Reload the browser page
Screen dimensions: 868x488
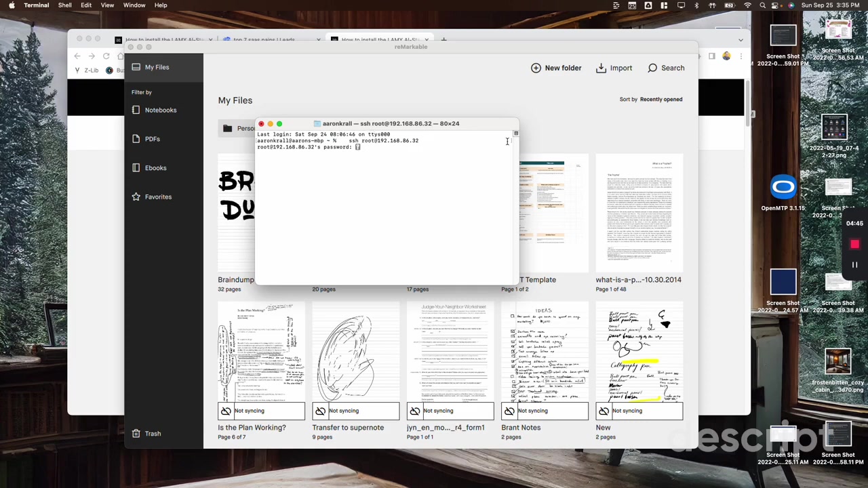[x=106, y=56]
